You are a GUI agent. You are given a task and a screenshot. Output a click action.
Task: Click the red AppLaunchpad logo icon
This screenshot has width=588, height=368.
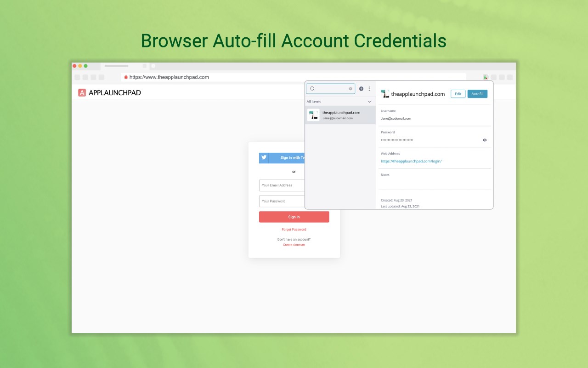tap(82, 92)
